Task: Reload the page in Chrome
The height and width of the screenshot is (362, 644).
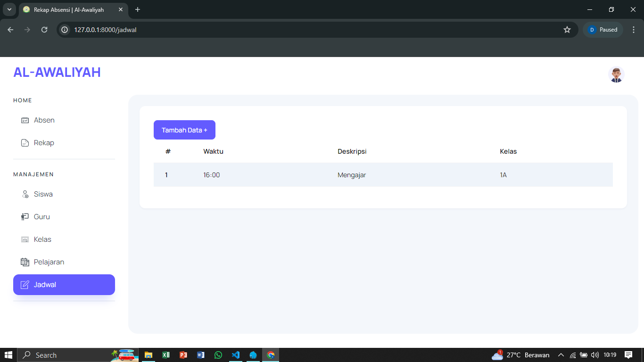Action: pos(44,30)
